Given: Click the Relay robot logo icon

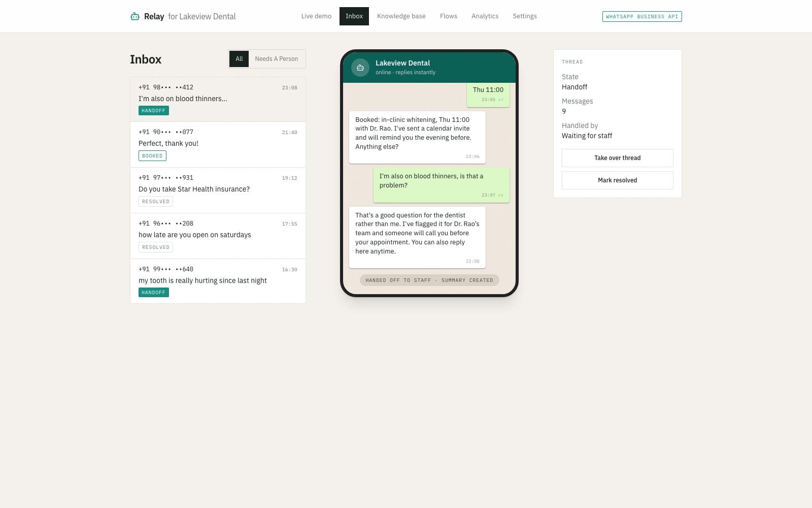Looking at the screenshot, I should click(x=134, y=16).
